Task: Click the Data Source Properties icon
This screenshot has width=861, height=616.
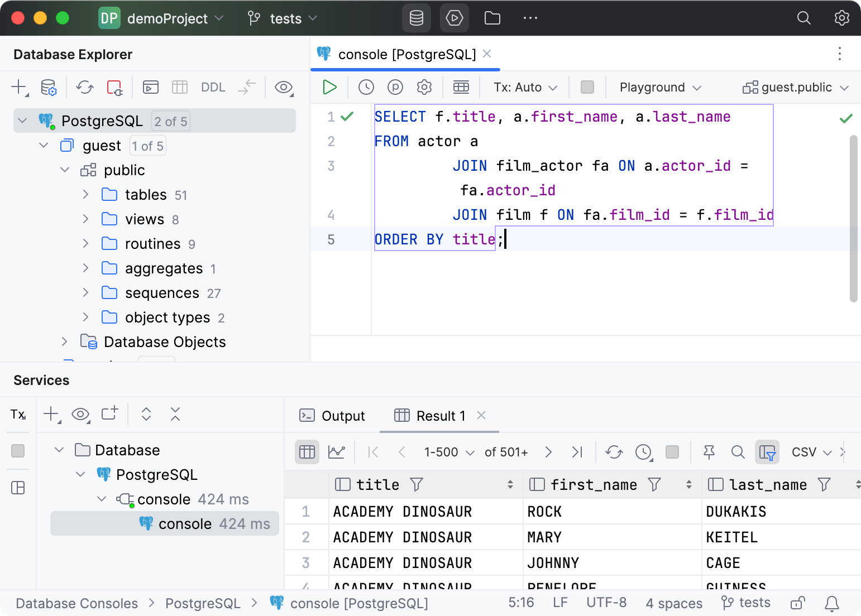Action: tap(48, 87)
